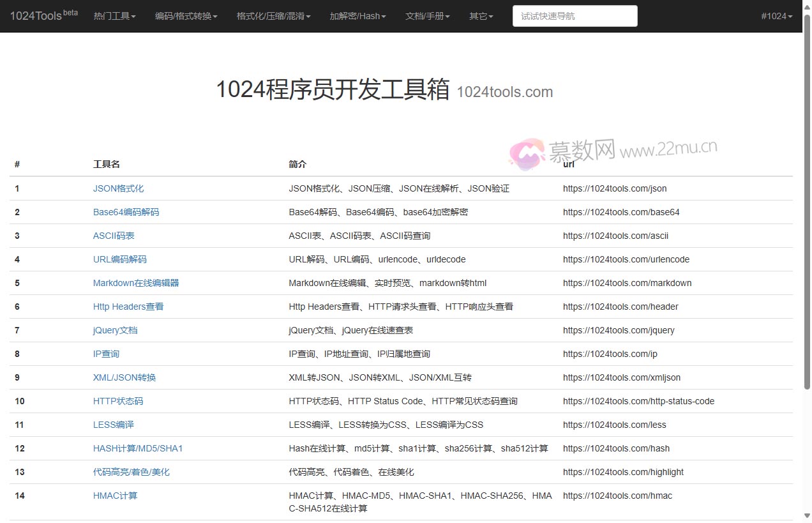Viewport: 812px width, 523px height.
Task: Open the 加解密/Hash dropdown
Action: pyautogui.click(x=357, y=16)
